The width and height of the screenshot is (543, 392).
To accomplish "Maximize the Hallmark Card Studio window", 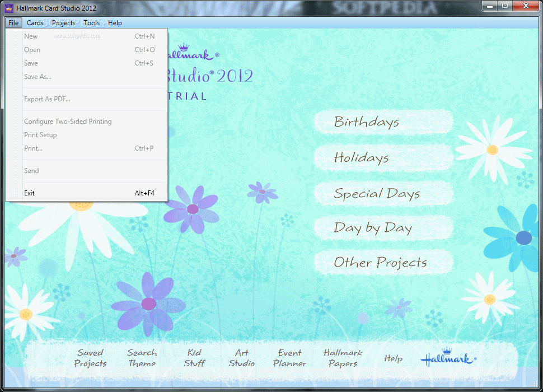I will click(x=505, y=6).
